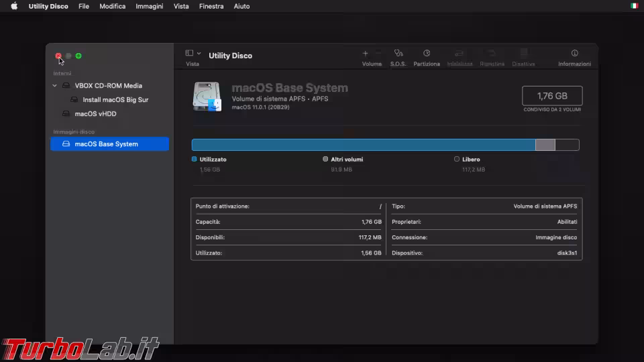Click the Disattiva toolbar icon
This screenshot has width=644, height=362.
click(523, 53)
